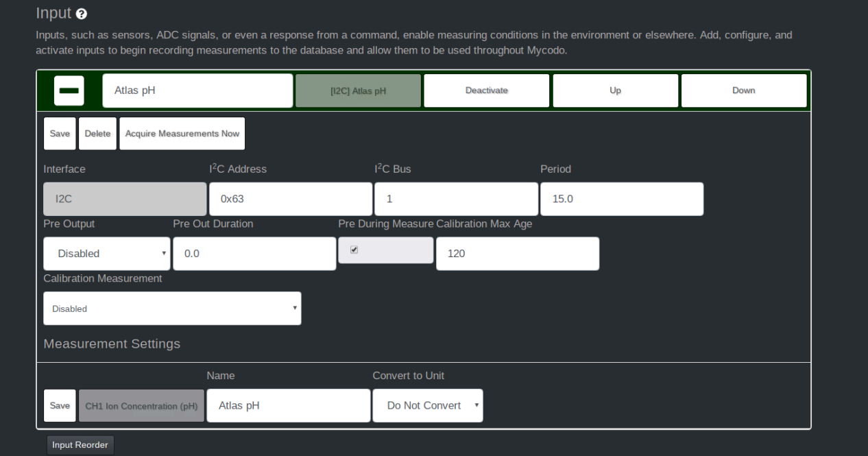The width and height of the screenshot is (868, 456).
Task: Click the Pre During Measure label
Action: click(386, 224)
